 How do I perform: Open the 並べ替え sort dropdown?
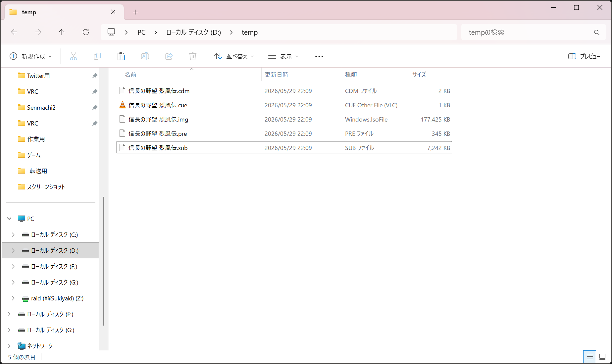pyautogui.click(x=234, y=56)
